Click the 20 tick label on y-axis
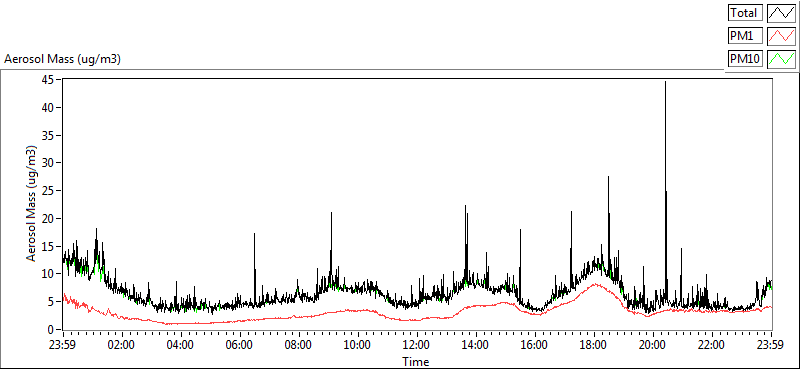This screenshot has width=800, height=369. tap(48, 218)
